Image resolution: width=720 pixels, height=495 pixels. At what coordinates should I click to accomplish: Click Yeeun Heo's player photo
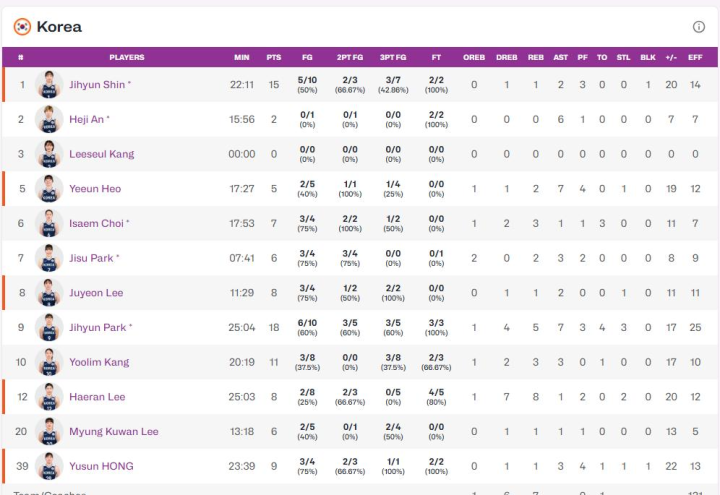(x=48, y=189)
